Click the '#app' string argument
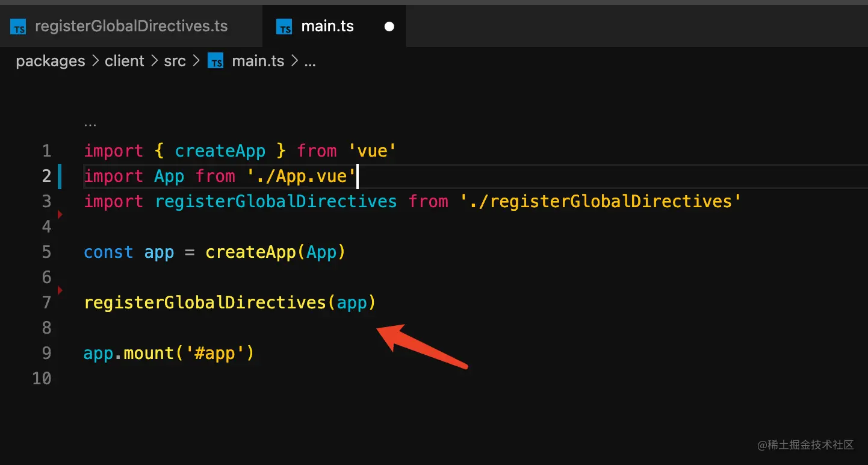 pos(215,353)
